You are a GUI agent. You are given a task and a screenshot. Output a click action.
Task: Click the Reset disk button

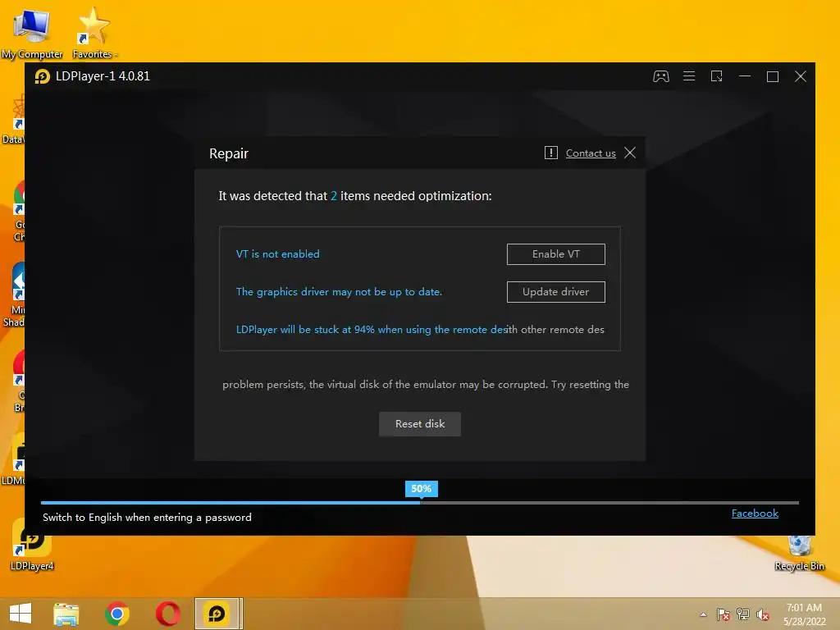(419, 424)
